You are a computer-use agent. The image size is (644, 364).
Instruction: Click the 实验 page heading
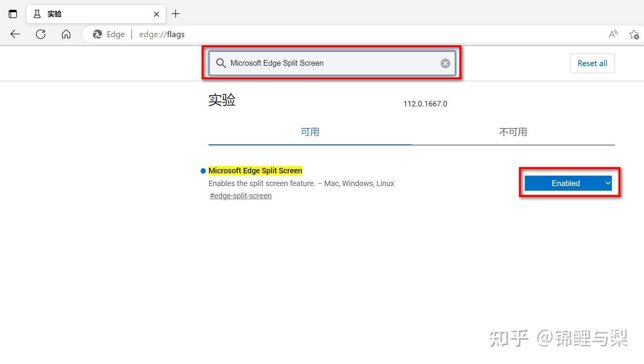[222, 100]
